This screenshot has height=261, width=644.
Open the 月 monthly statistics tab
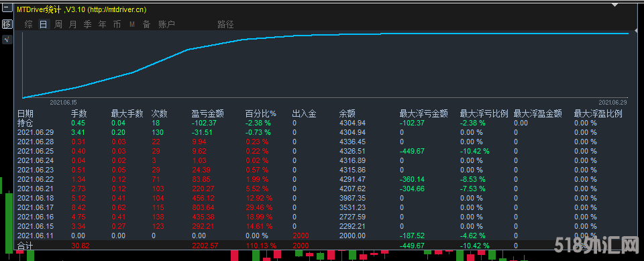72,24
